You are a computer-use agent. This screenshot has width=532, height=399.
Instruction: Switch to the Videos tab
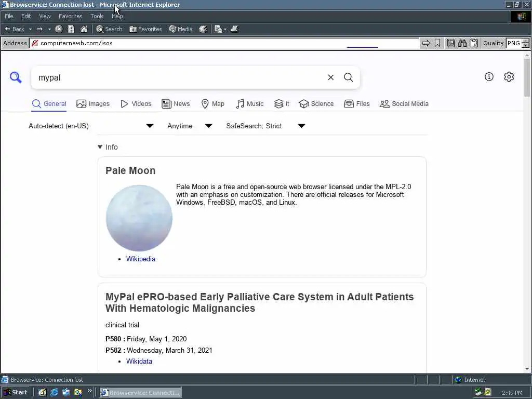136,104
